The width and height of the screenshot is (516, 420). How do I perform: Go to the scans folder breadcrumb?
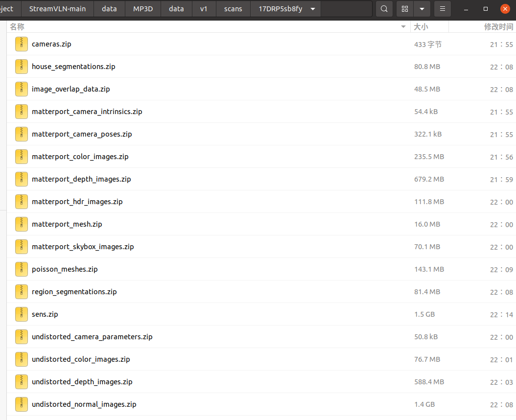[233, 9]
